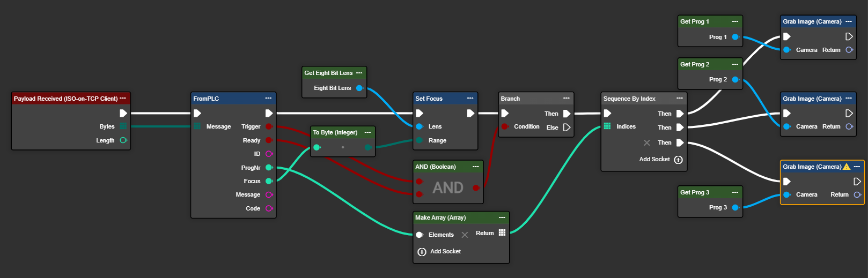Open the FromPLC node options menu
This screenshot has width=868, height=278.
268,99
